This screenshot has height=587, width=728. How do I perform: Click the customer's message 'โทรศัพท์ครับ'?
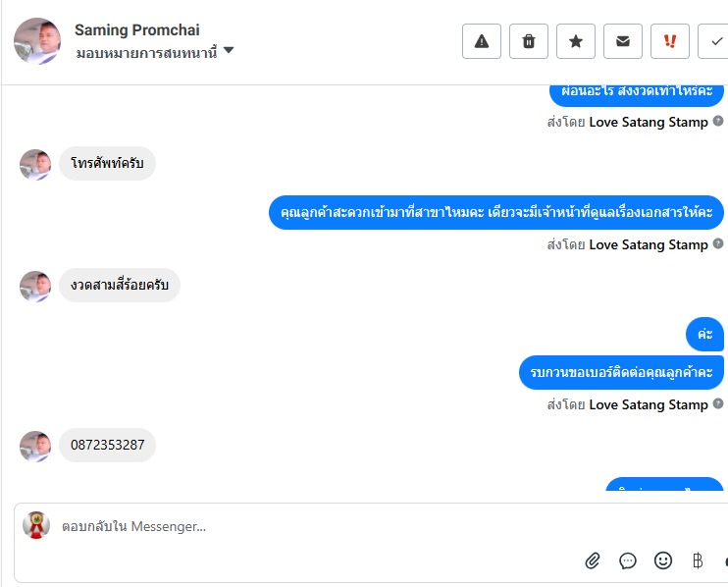point(107,163)
